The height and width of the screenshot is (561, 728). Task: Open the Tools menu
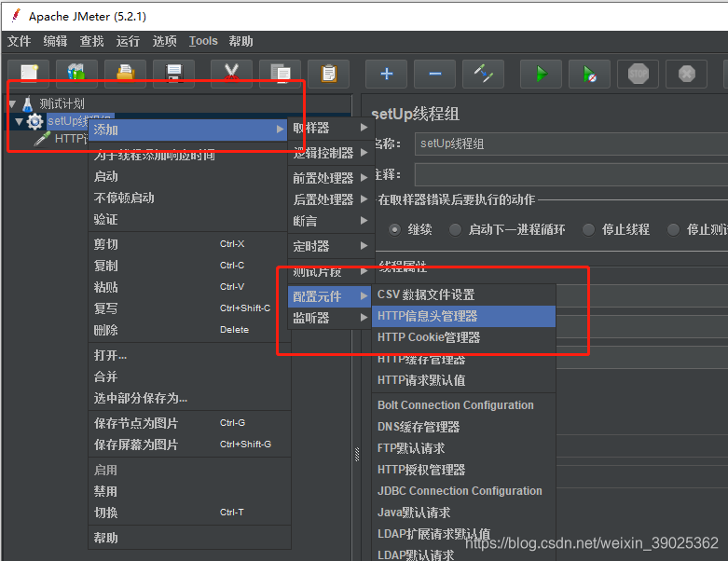pyautogui.click(x=203, y=41)
